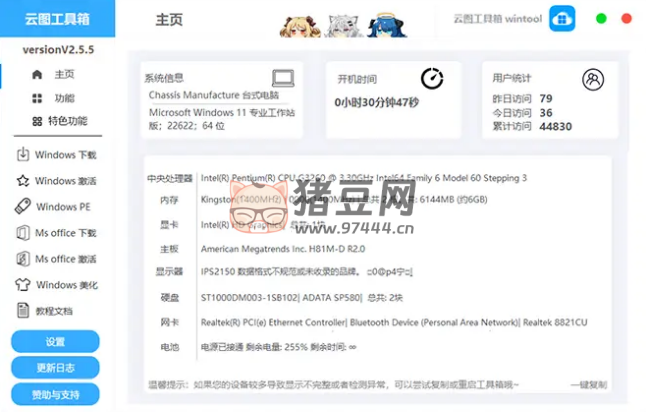The image size is (646, 412).
Task: Click the 特色功能 four-circle icon
Action: [37, 121]
